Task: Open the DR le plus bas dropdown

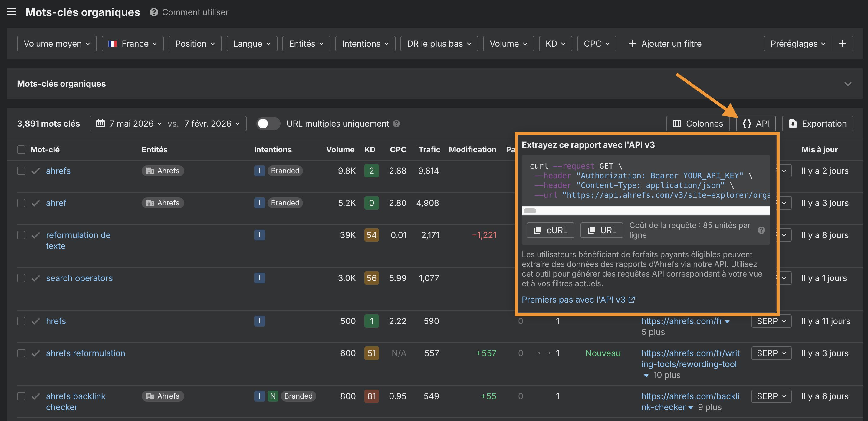Action: tap(439, 44)
